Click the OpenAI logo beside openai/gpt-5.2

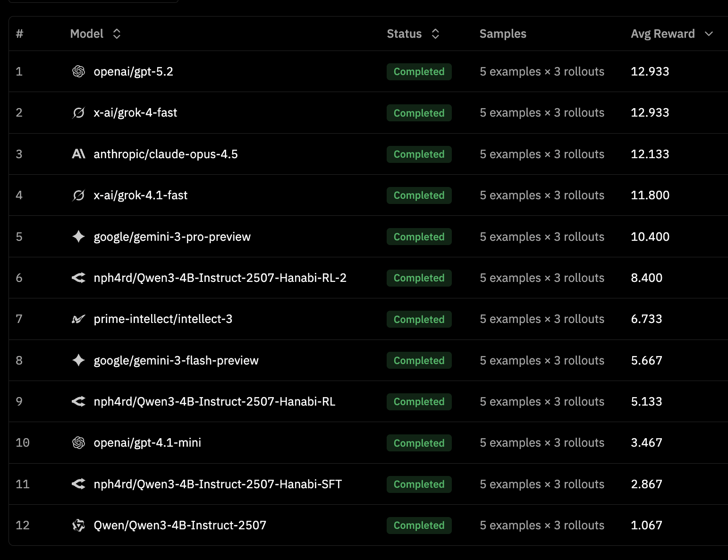[x=78, y=71]
